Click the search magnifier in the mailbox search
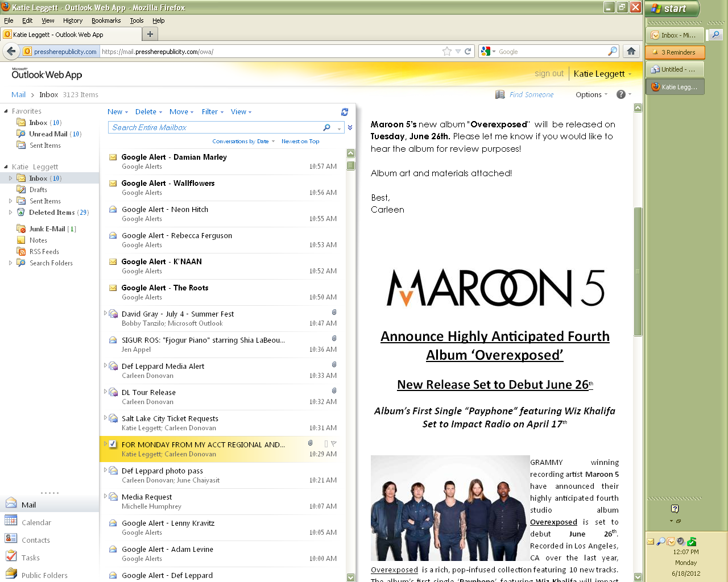 [x=326, y=127]
